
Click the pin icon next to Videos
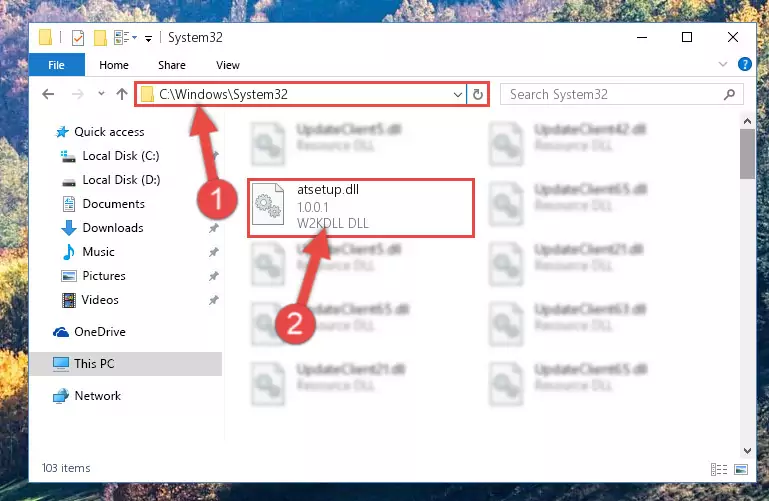pos(213,300)
